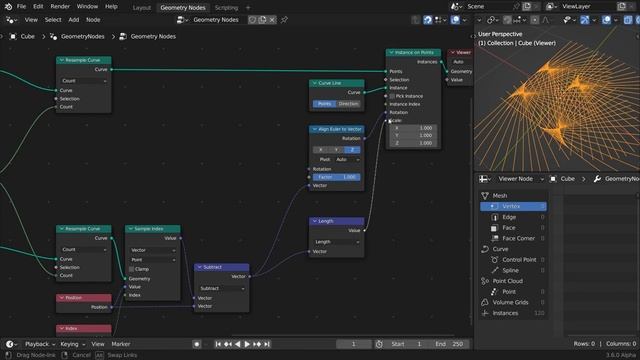Open the Subtract operation dropdown
640x360 pixels.
[x=222, y=288]
